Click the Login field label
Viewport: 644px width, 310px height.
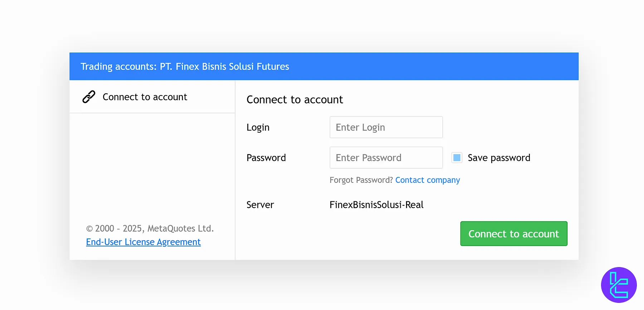click(x=258, y=128)
